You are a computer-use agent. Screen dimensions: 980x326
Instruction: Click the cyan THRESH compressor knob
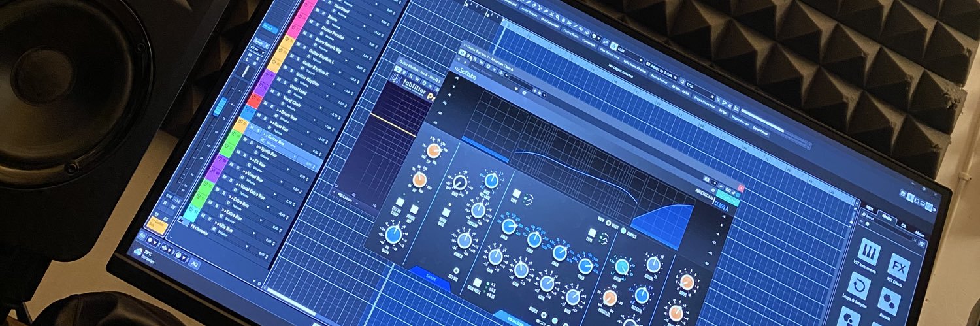coord(623,266)
